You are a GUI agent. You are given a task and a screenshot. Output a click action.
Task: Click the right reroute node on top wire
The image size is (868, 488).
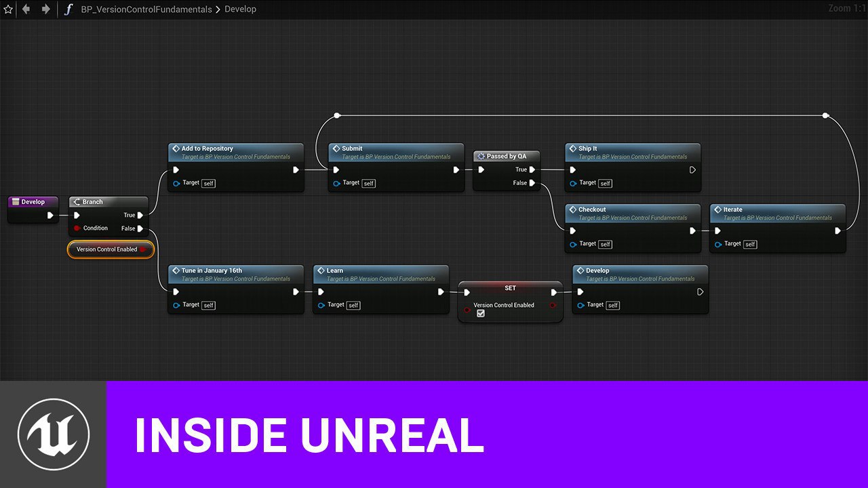point(825,115)
